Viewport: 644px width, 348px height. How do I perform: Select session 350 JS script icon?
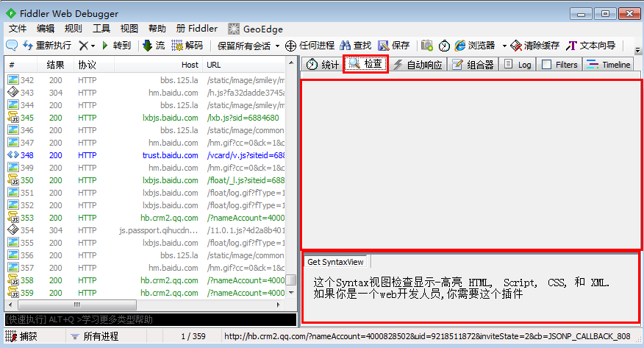(x=13, y=180)
